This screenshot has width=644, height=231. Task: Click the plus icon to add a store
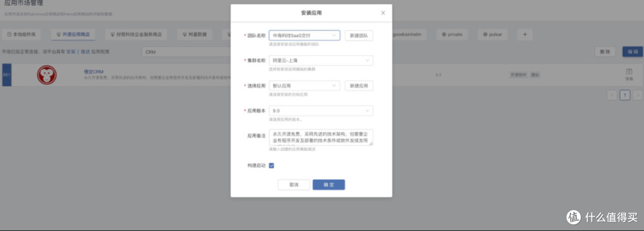(x=525, y=35)
